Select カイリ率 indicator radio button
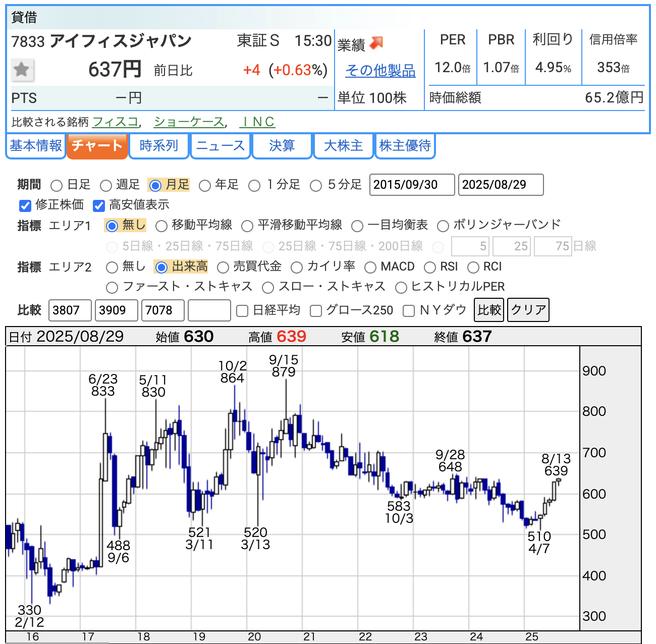656x644 pixels. 297,267
